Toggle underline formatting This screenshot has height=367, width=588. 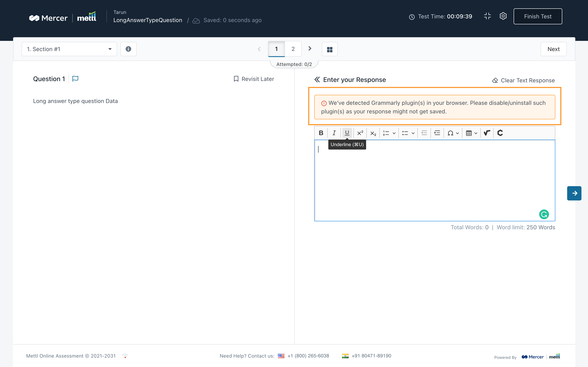point(347,133)
